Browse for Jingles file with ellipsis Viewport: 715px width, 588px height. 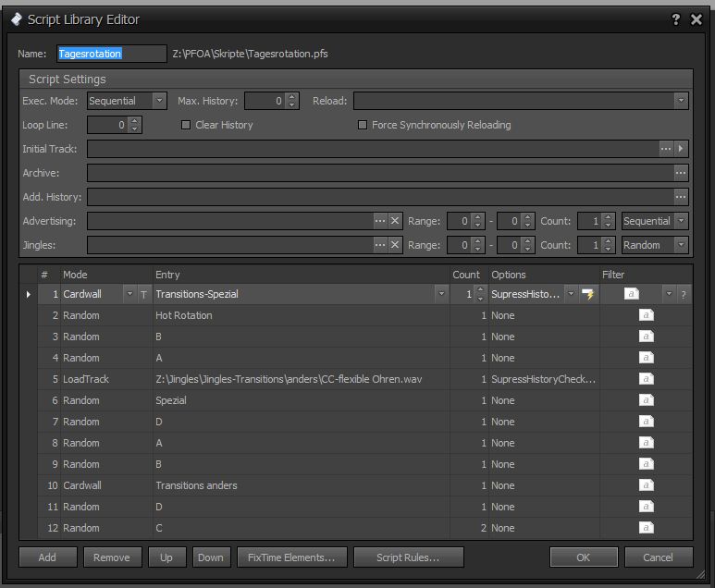click(x=380, y=245)
